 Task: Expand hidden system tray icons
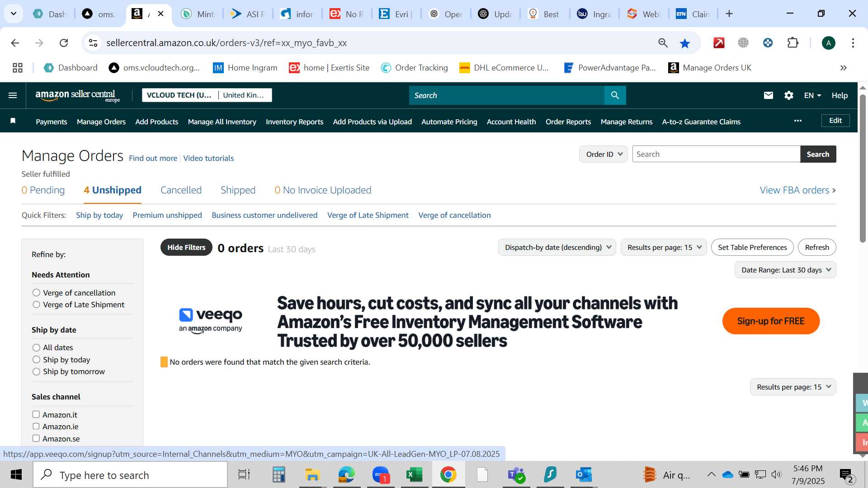click(x=711, y=474)
